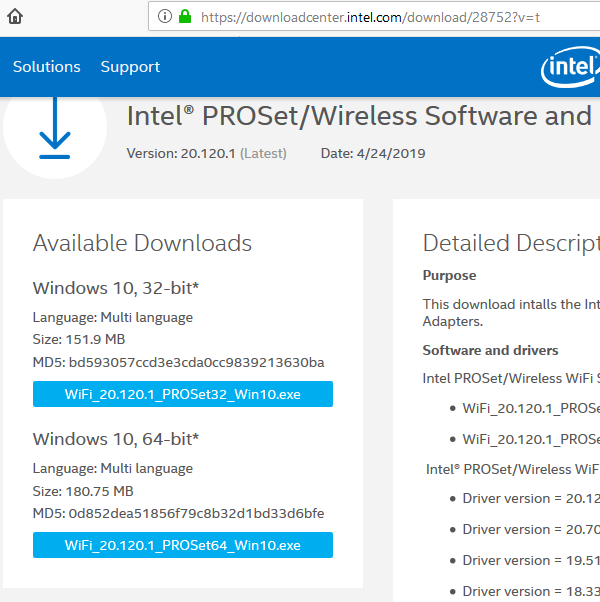Screen dimensions: 600x602
Task: Click the Intel PROSet/Wireless Software page title
Action: click(x=359, y=116)
